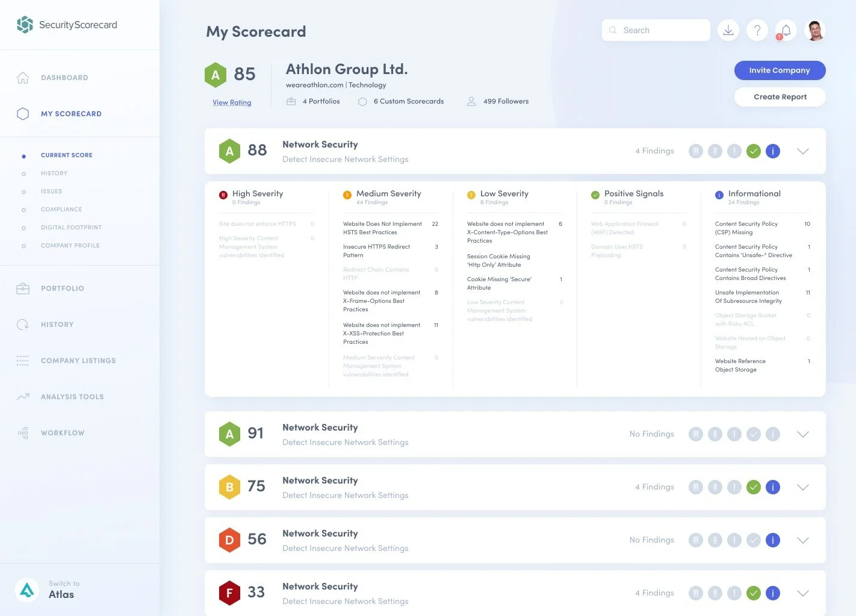The width and height of the screenshot is (856, 616).
Task: Click the green check icon in score 88 row
Action: pos(754,151)
